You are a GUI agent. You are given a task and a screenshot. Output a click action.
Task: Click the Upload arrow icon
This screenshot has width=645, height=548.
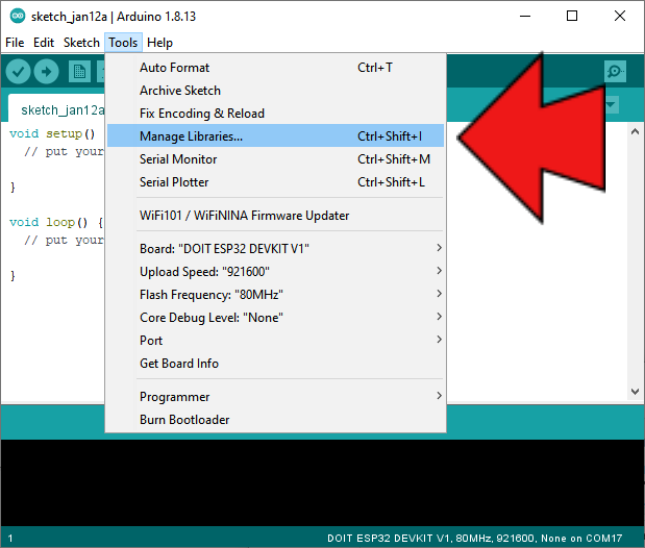coord(46,71)
